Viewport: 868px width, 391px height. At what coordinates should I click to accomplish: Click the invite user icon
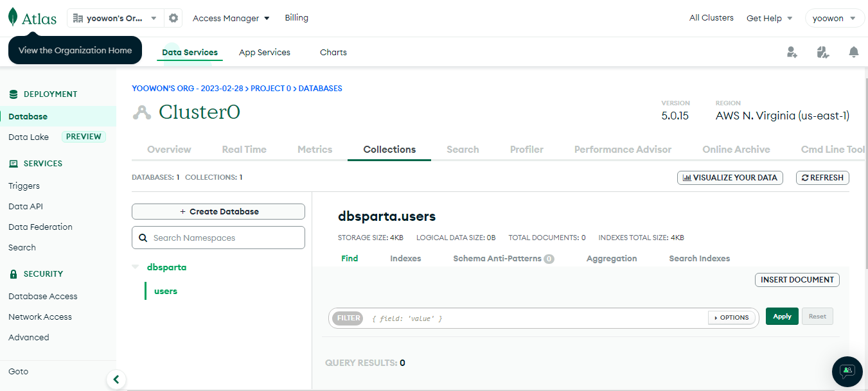coord(792,52)
